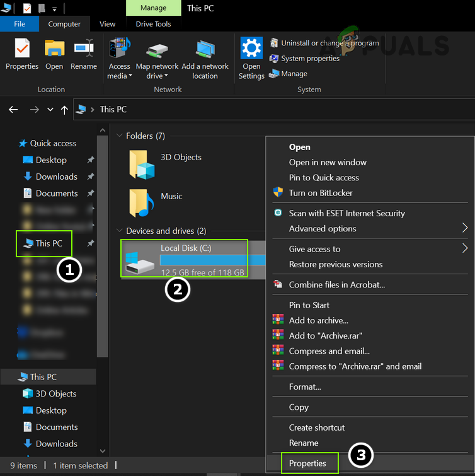Select the 3D Objects folder icon

pos(142,164)
